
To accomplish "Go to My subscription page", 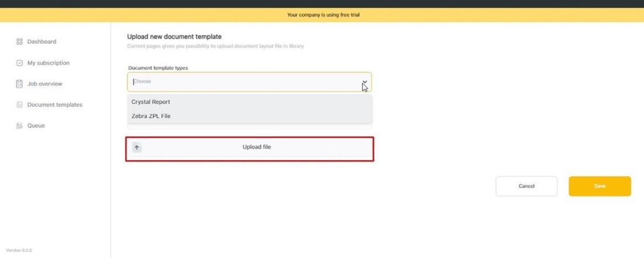I will [48, 63].
